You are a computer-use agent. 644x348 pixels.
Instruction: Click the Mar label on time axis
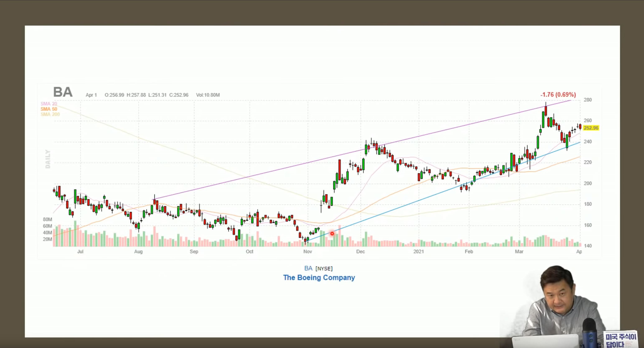tap(519, 252)
